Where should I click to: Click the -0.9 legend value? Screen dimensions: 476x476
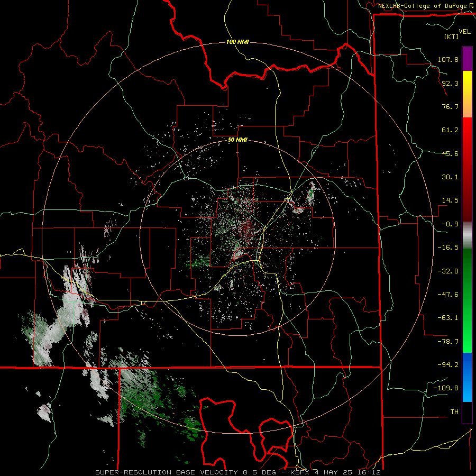point(450,224)
